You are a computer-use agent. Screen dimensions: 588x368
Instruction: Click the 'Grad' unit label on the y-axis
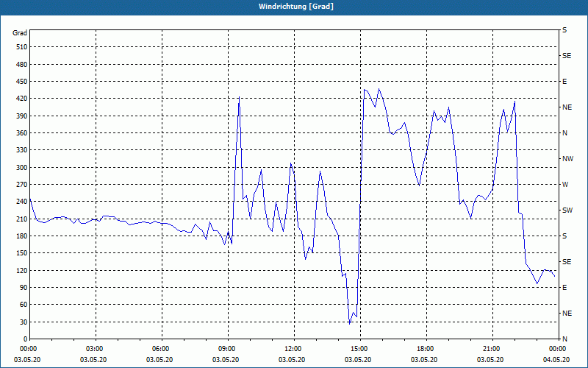20,33
